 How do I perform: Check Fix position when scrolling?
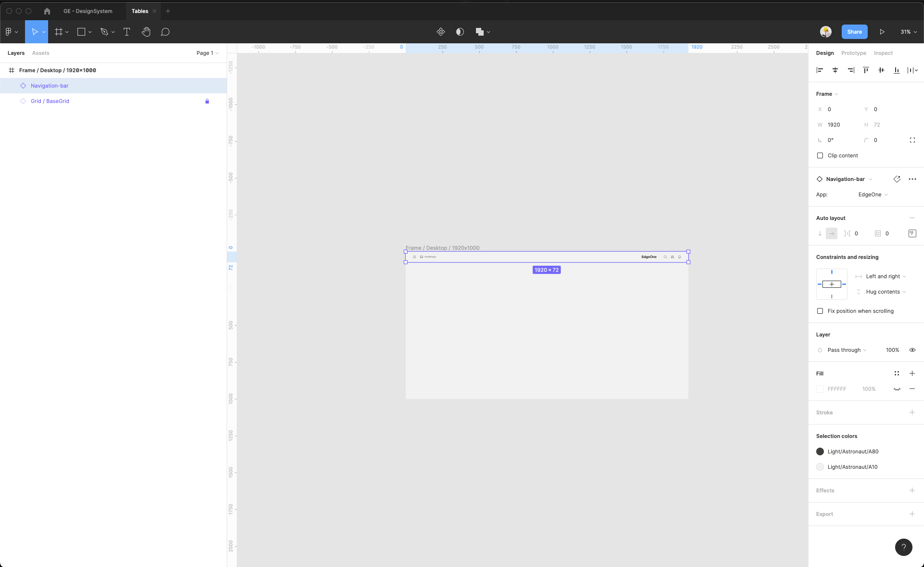tap(820, 311)
